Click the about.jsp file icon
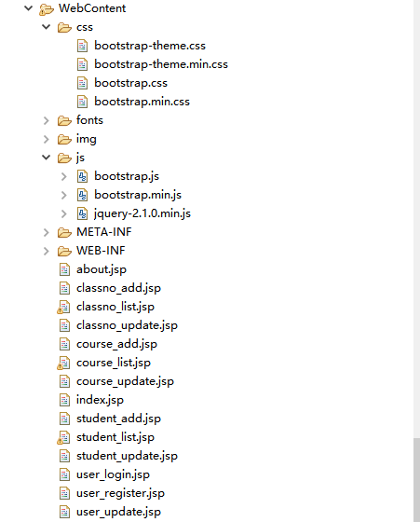 click(64, 269)
